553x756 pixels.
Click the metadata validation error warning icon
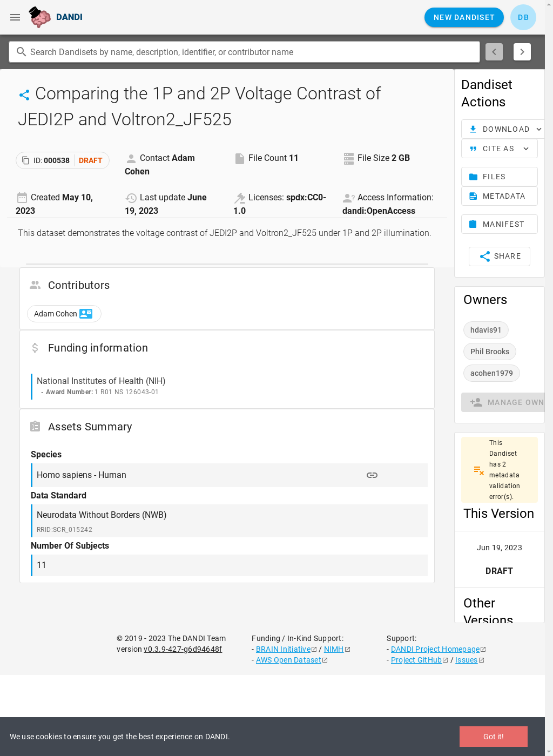click(478, 470)
